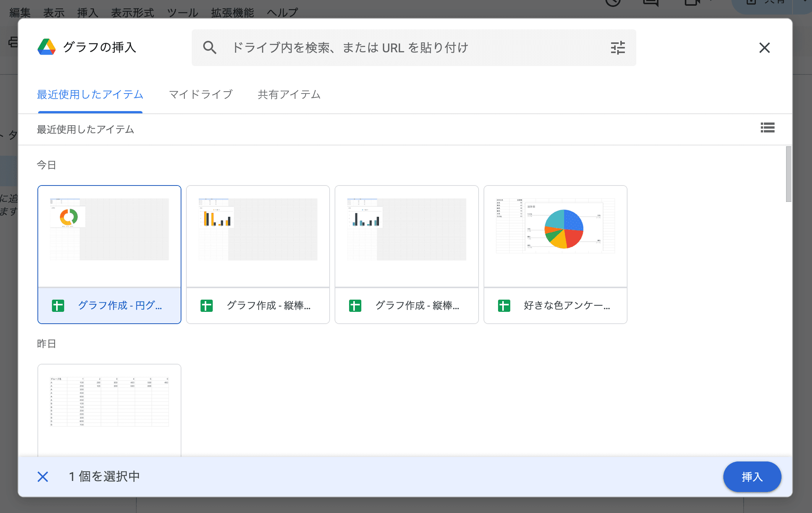Click the Google Drive logo
The height and width of the screenshot is (513, 812).
47,47
